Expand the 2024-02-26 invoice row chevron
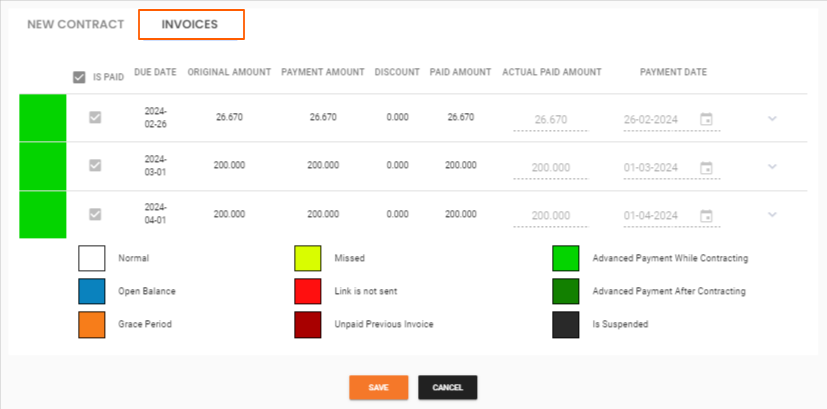The height and width of the screenshot is (409, 827). coord(772,119)
